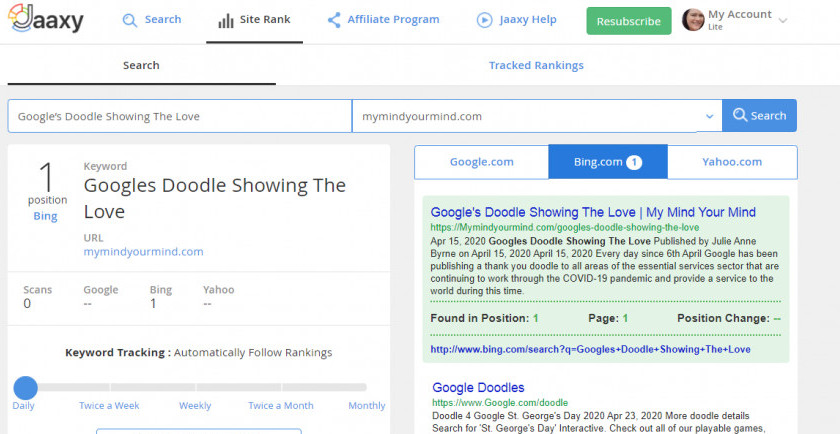Set tracking frequency to Twice a Week
Screen dimensions: 840x434
109,406
